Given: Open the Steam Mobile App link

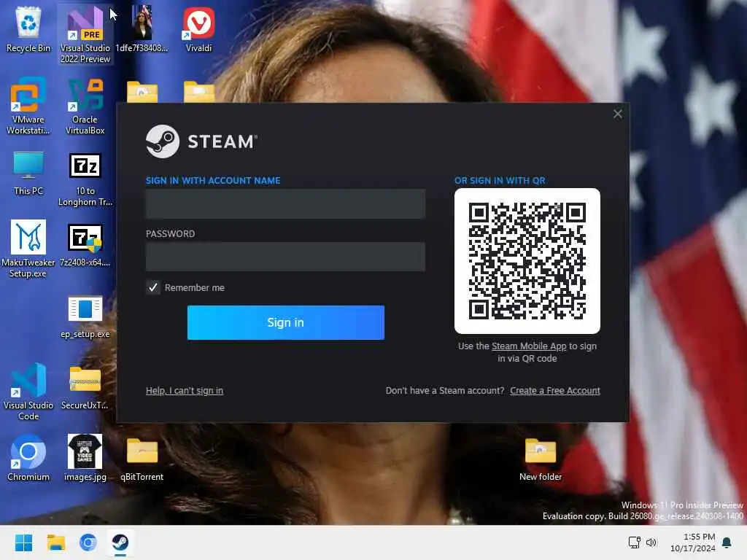Looking at the screenshot, I should [x=529, y=346].
